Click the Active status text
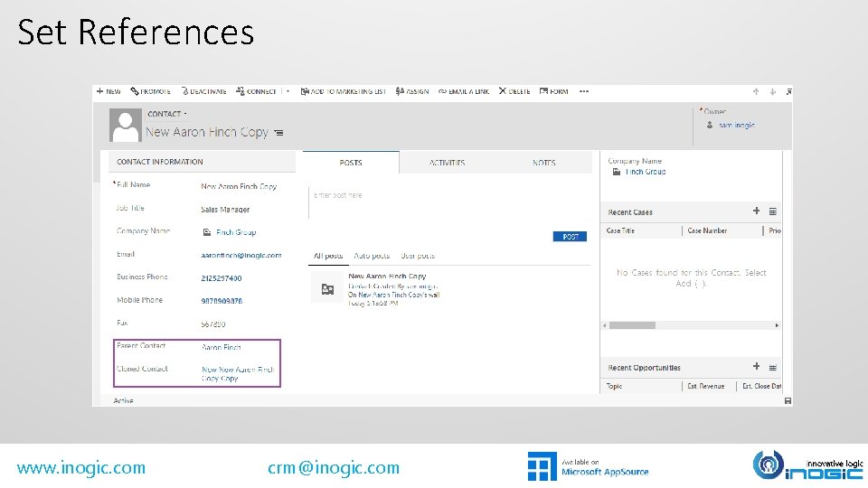This screenshot has width=868, height=488. 124,400
